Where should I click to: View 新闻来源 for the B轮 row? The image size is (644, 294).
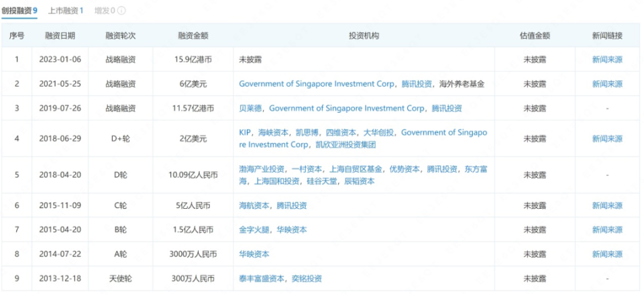(607, 230)
